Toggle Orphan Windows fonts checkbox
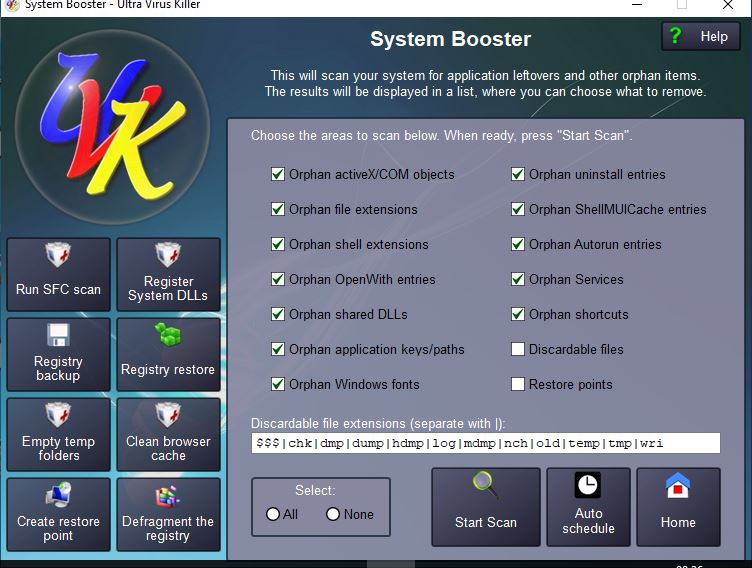This screenshot has width=752, height=568. pos(278,384)
